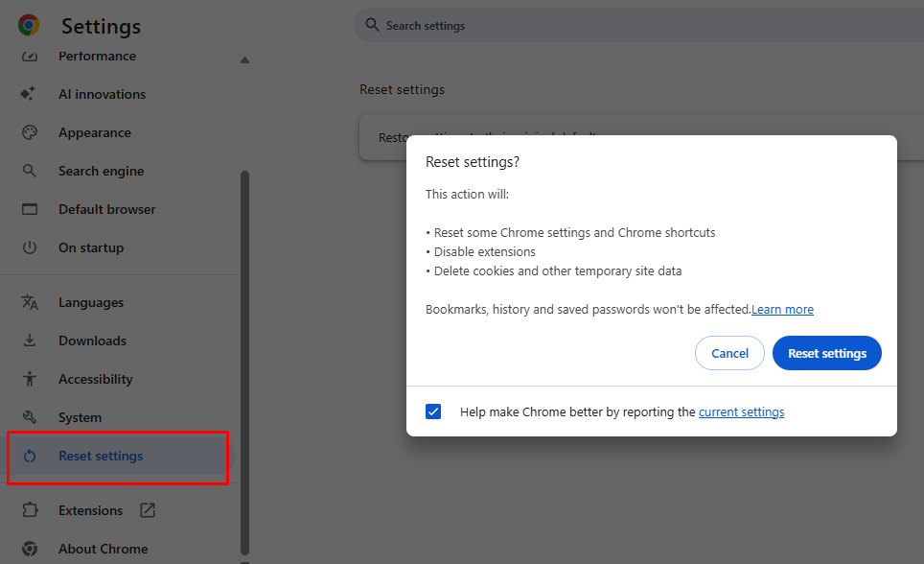Click the Extensions puzzle piece icon
This screenshot has height=564, width=924.
(x=29, y=510)
